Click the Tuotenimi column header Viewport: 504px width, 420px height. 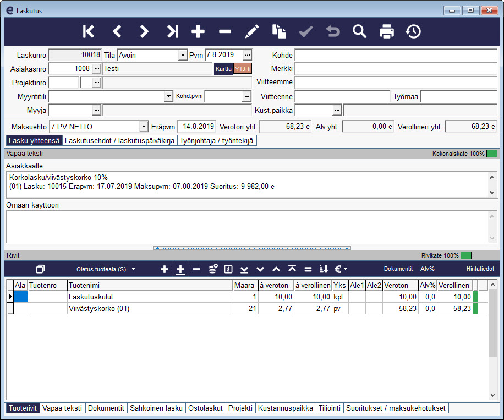[150, 285]
